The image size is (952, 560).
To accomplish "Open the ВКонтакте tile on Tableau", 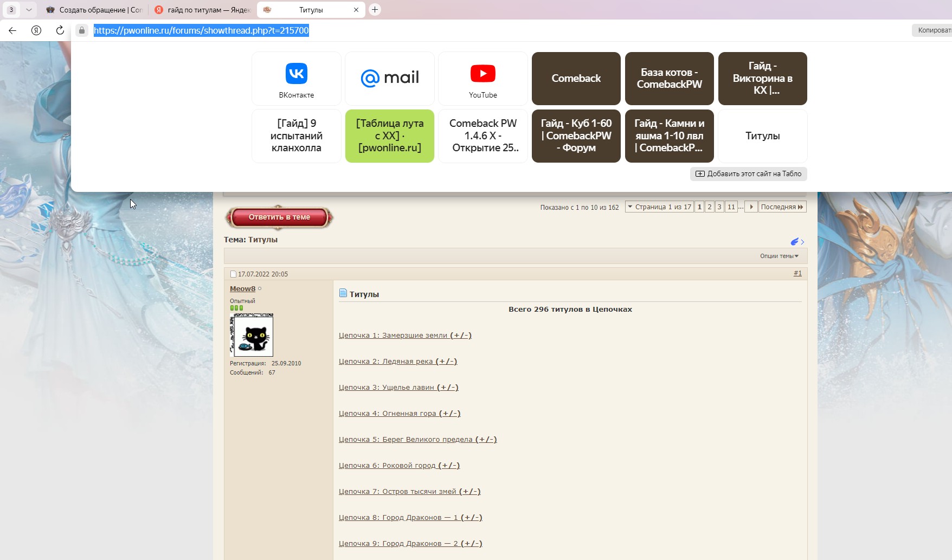I will click(x=297, y=79).
